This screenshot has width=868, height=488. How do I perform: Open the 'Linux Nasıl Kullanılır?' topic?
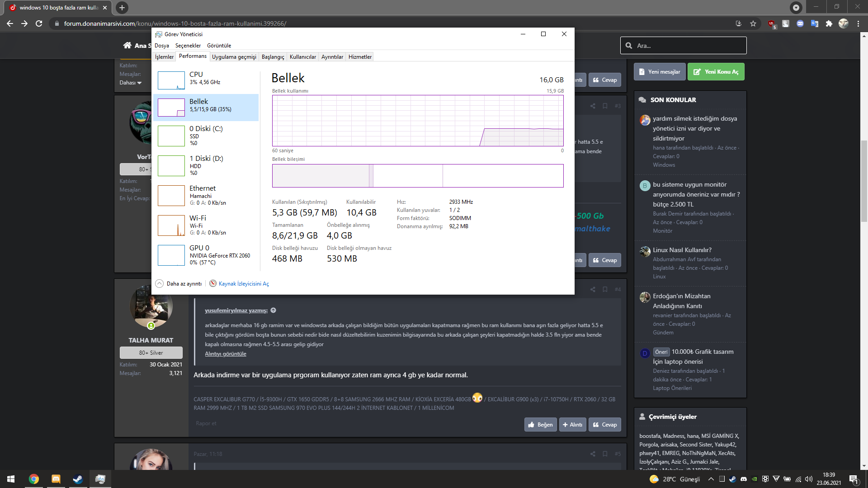pos(682,250)
